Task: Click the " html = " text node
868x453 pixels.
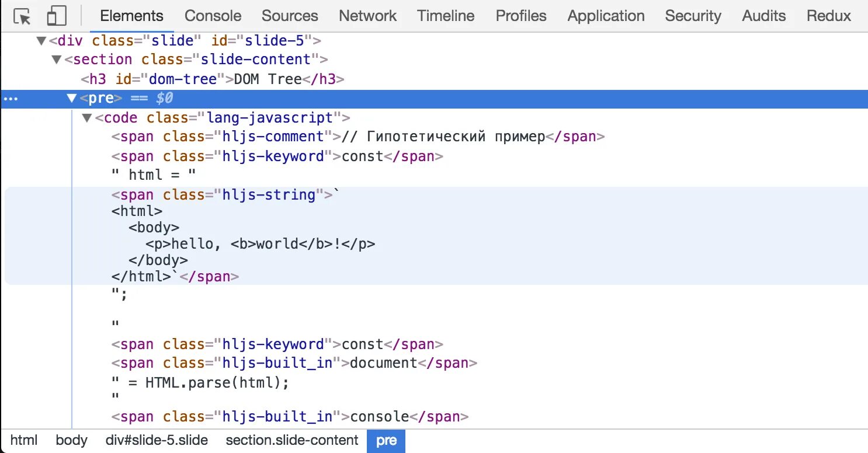Action: point(154,175)
